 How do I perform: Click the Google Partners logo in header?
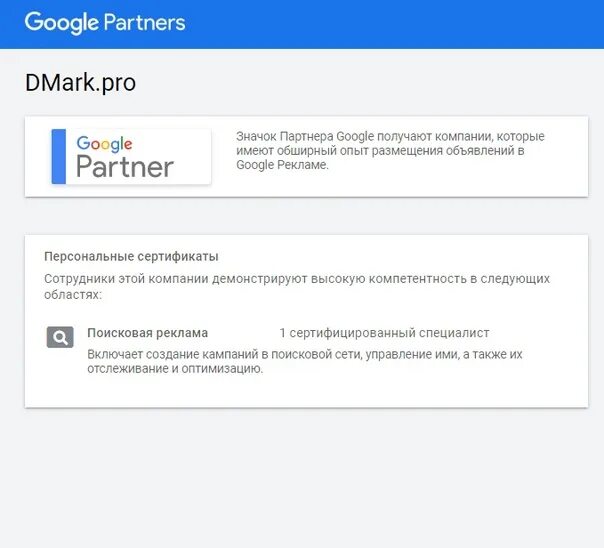[105, 23]
